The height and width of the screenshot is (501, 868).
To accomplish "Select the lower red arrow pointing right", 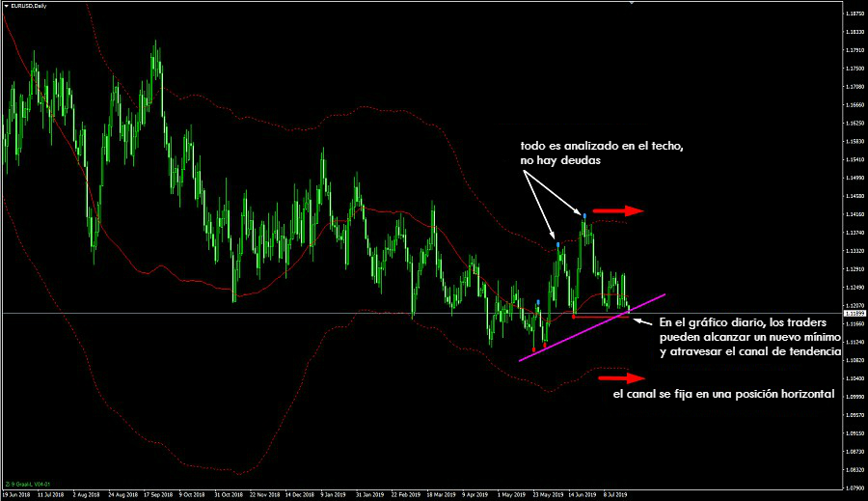I will [617, 377].
